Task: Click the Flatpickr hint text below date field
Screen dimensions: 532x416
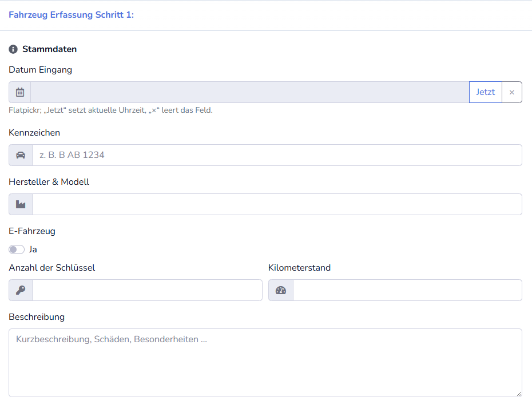Action: click(110, 110)
